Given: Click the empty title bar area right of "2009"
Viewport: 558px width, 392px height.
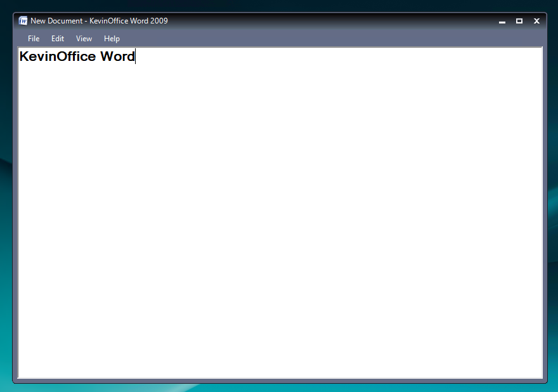Looking at the screenshot, I should (x=317, y=21).
